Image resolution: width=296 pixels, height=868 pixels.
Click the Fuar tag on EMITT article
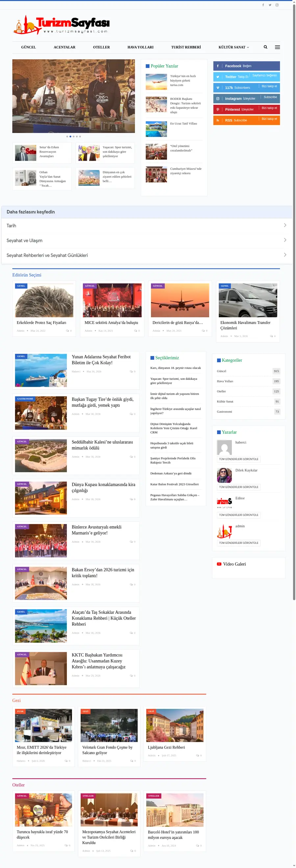(20, 711)
